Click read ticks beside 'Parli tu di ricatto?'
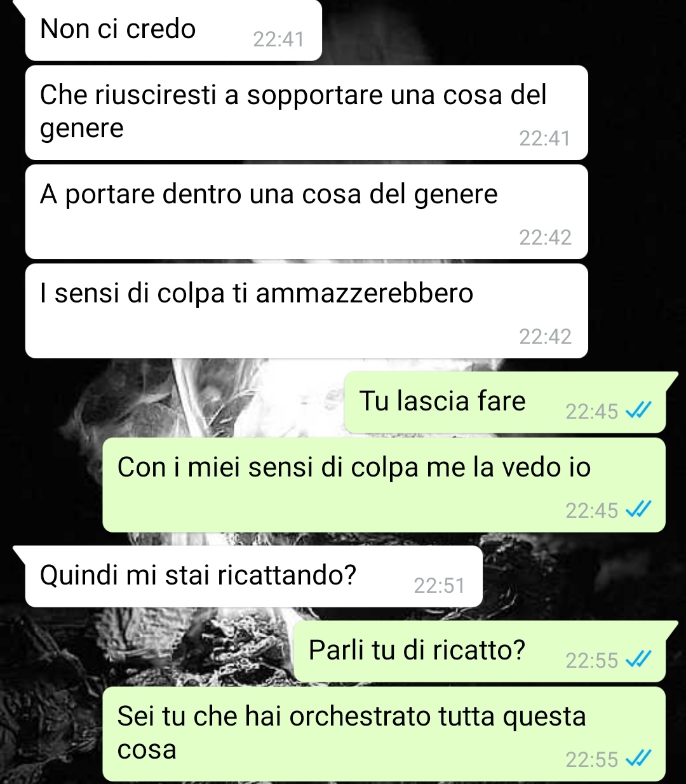The image size is (686, 784). pyautogui.click(x=638, y=661)
